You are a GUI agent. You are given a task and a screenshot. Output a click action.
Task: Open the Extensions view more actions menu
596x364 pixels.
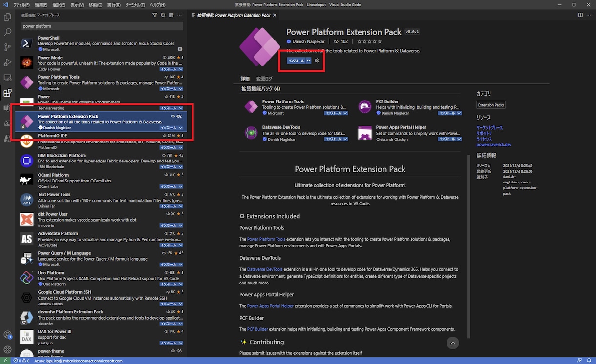click(178, 15)
